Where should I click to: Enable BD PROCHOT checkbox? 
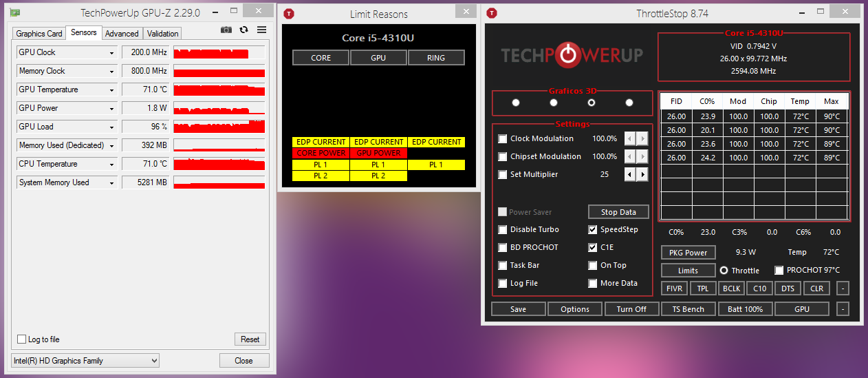503,247
